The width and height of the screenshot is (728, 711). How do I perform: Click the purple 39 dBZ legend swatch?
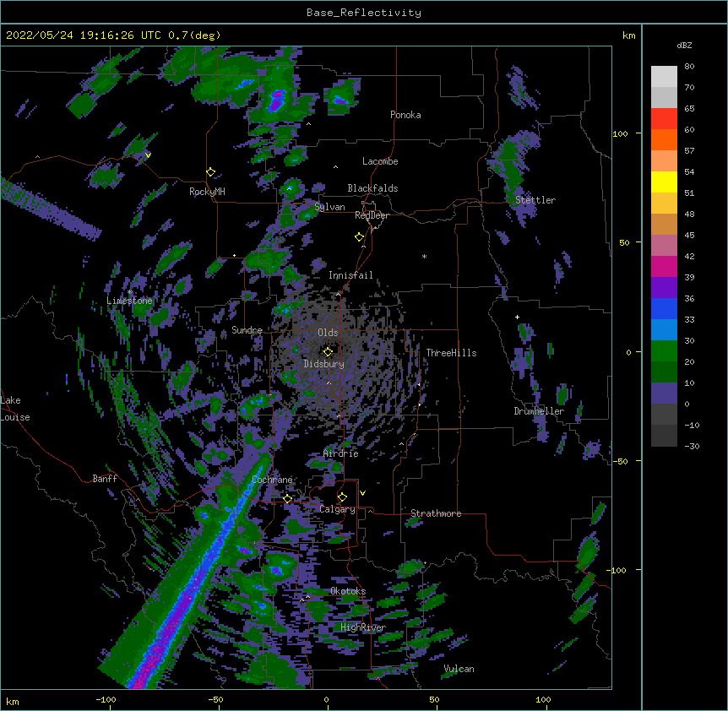click(664, 287)
